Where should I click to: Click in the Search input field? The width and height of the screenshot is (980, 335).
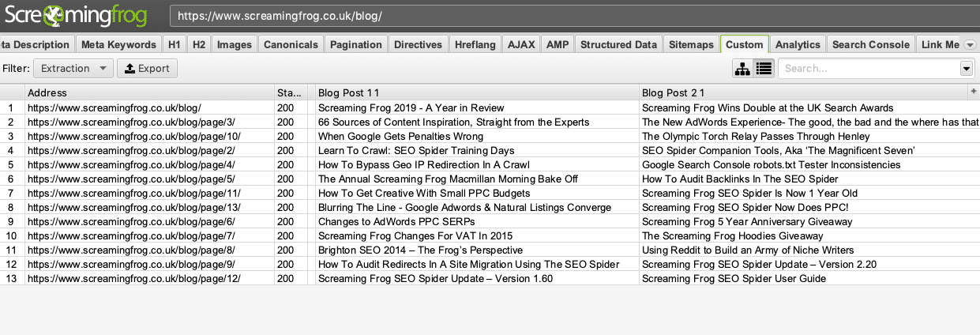tap(869, 69)
